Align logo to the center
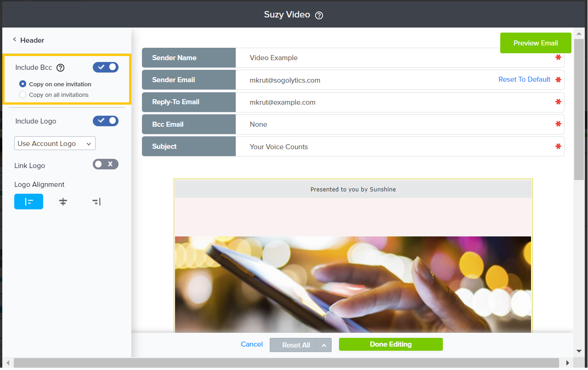The height and width of the screenshot is (370, 588). pos(63,202)
